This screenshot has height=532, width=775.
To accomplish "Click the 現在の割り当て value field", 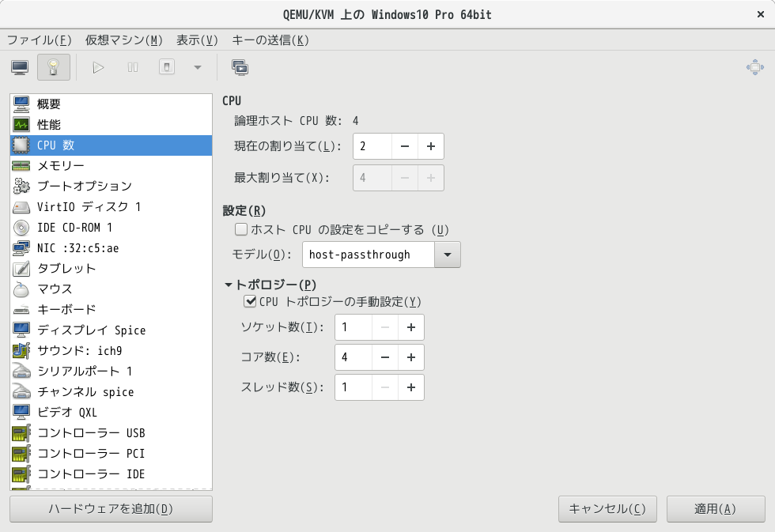I will click(x=372, y=146).
